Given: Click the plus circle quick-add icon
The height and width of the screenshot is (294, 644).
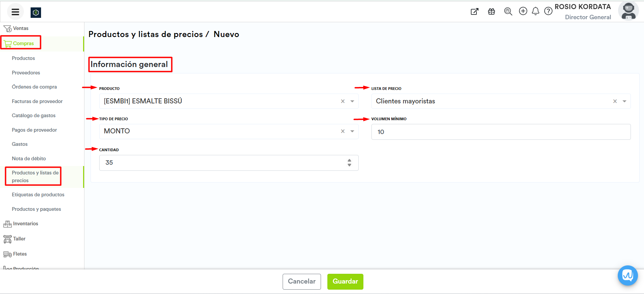Looking at the screenshot, I should point(523,11).
